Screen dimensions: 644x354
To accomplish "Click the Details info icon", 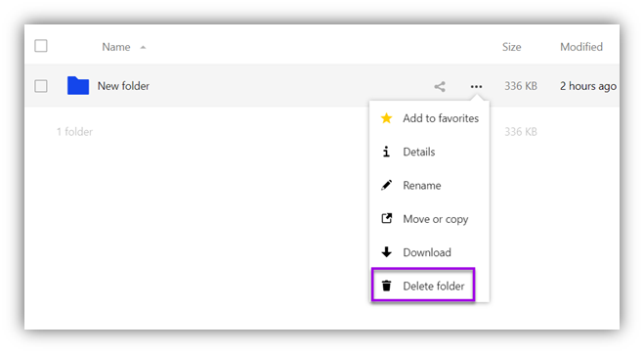I will 386,152.
